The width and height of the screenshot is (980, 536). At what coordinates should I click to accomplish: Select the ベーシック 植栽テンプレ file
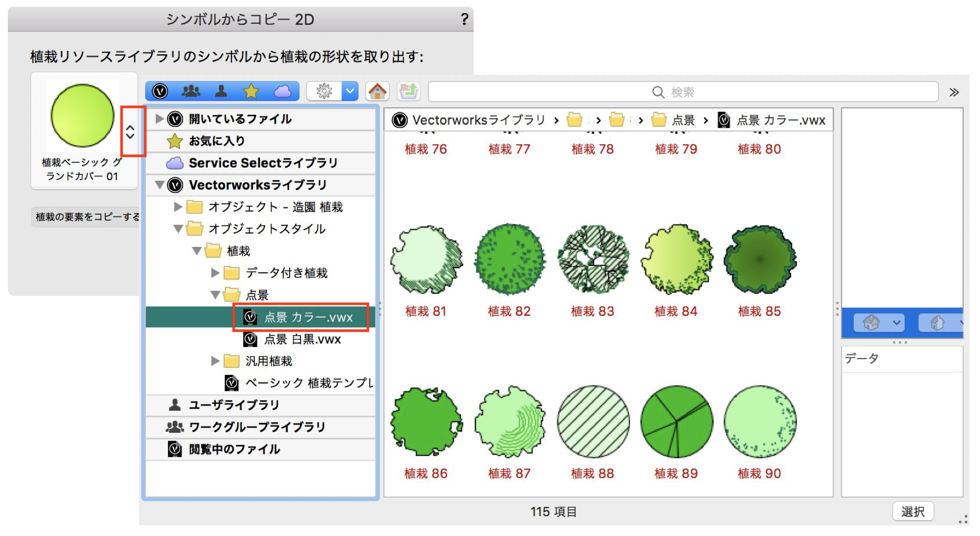click(261, 383)
